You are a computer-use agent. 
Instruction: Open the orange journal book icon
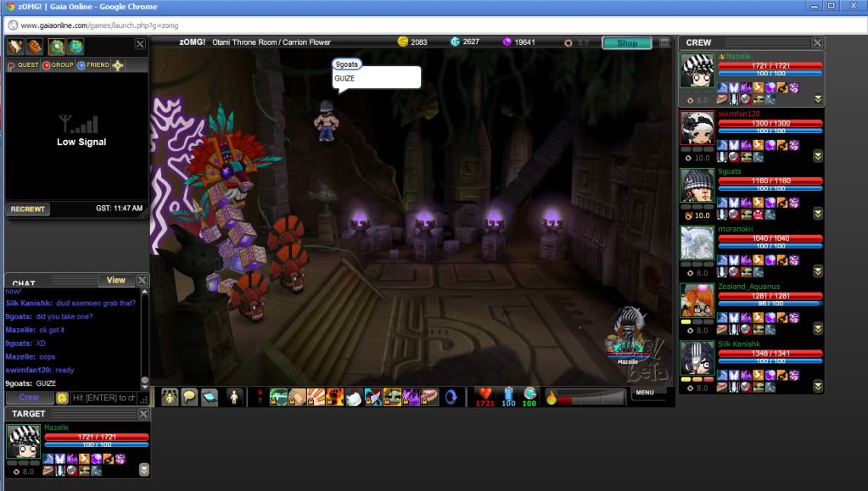tap(34, 47)
